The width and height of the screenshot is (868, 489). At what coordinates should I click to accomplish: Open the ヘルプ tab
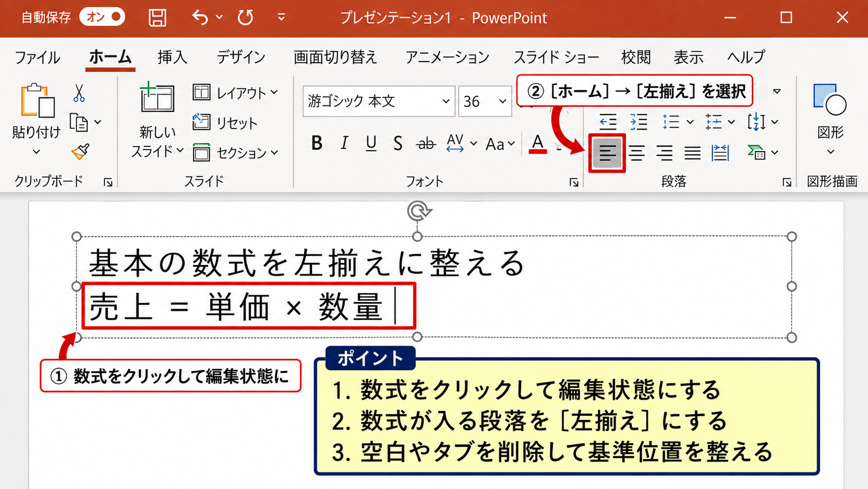pos(746,57)
